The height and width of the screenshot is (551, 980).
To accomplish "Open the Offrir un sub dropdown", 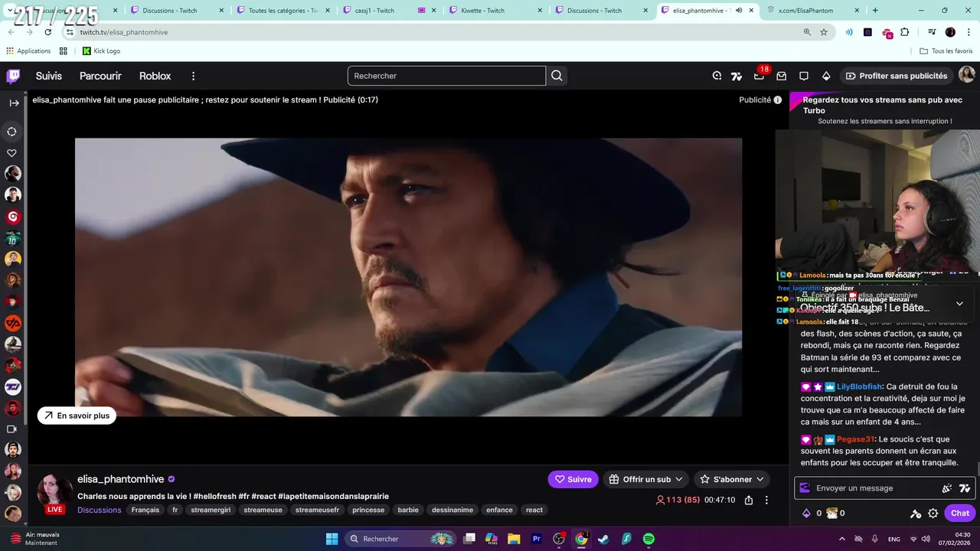I will (645, 479).
